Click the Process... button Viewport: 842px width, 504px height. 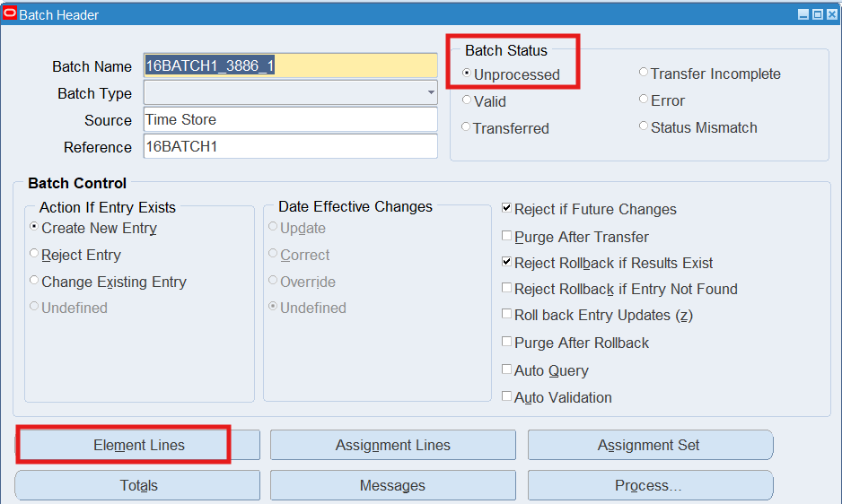649,485
